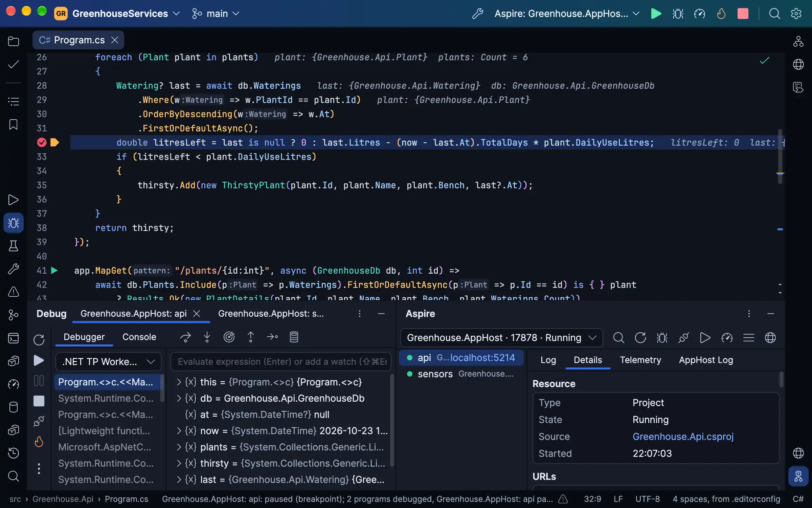Select the second Greenhouse.AppHost debug session tab
The width and height of the screenshot is (812, 508).
(271, 314)
